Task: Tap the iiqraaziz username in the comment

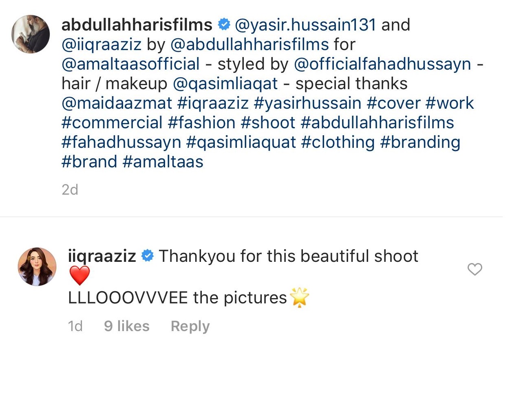Action: 102,256
